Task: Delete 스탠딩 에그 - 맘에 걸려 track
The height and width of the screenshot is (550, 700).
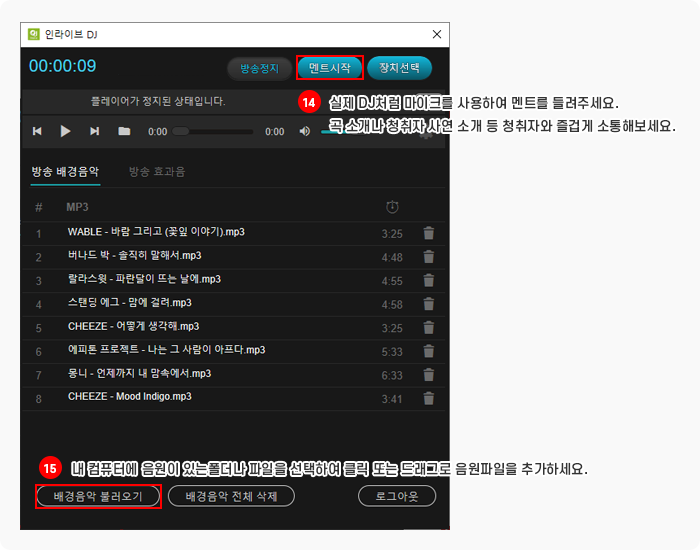Action: point(429,304)
